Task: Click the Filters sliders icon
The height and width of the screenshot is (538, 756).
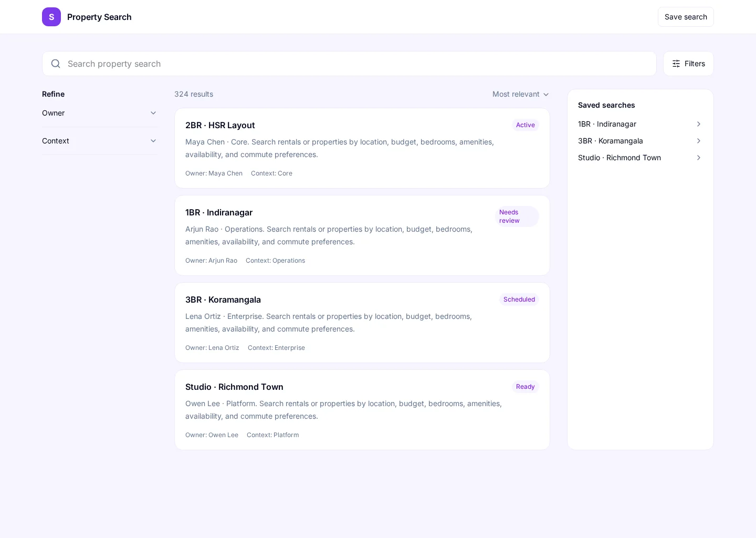Action: coord(676,64)
